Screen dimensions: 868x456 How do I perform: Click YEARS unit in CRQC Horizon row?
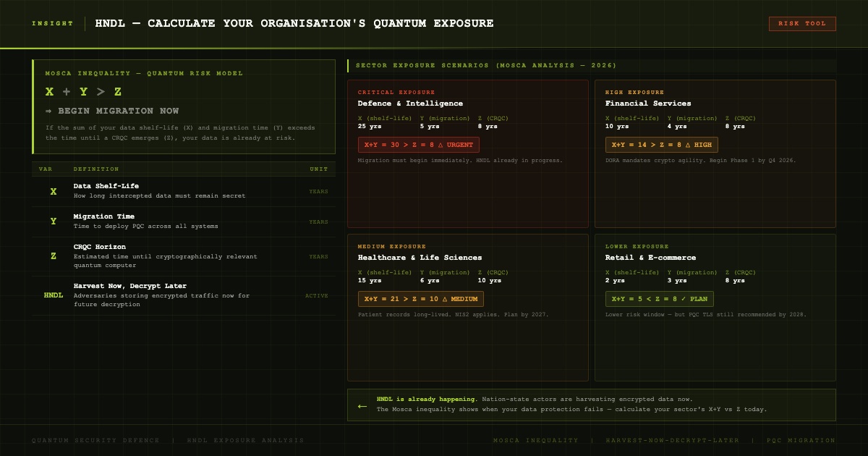pyautogui.click(x=319, y=257)
